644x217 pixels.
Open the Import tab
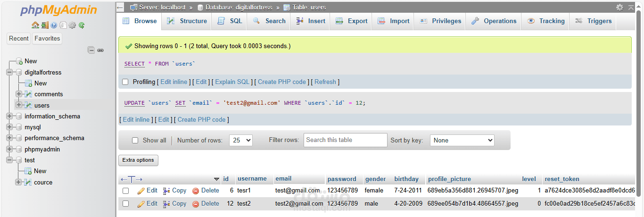393,21
